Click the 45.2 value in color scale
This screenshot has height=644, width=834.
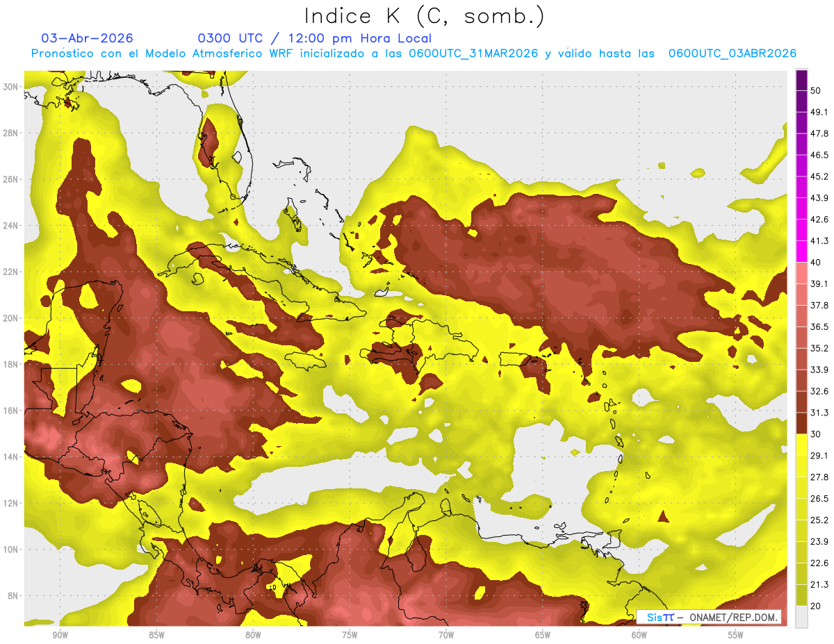point(819,176)
